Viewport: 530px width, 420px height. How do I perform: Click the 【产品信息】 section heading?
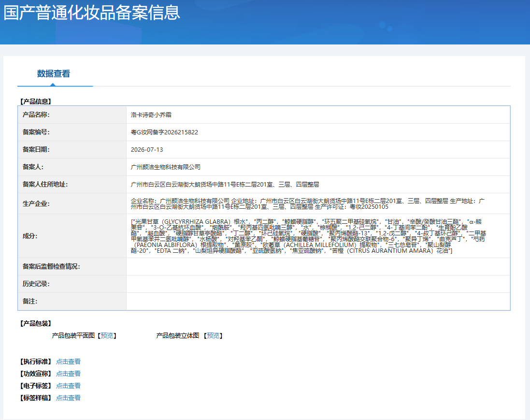[x=35, y=101]
